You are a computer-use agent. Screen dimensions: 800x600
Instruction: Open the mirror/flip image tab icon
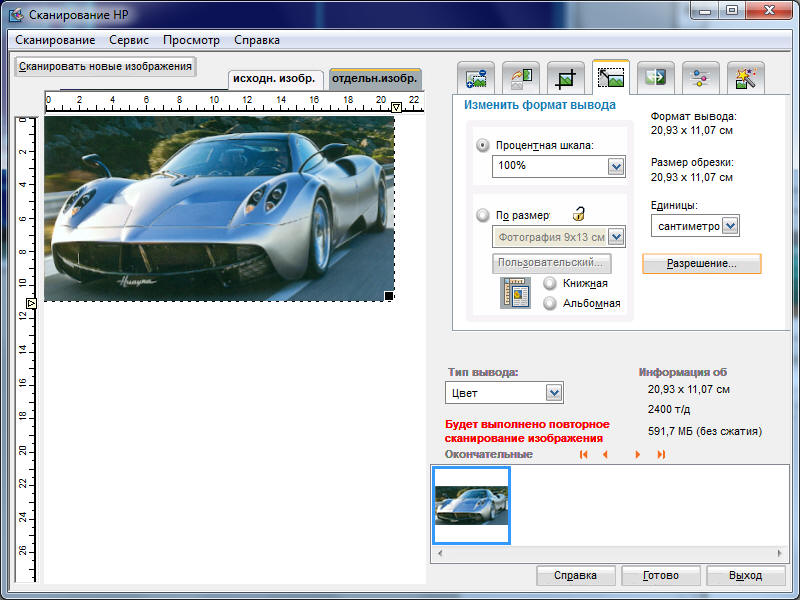[x=655, y=78]
